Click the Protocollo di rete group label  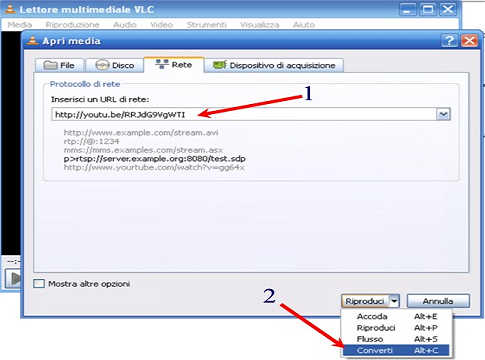pyautogui.click(x=85, y=84)
